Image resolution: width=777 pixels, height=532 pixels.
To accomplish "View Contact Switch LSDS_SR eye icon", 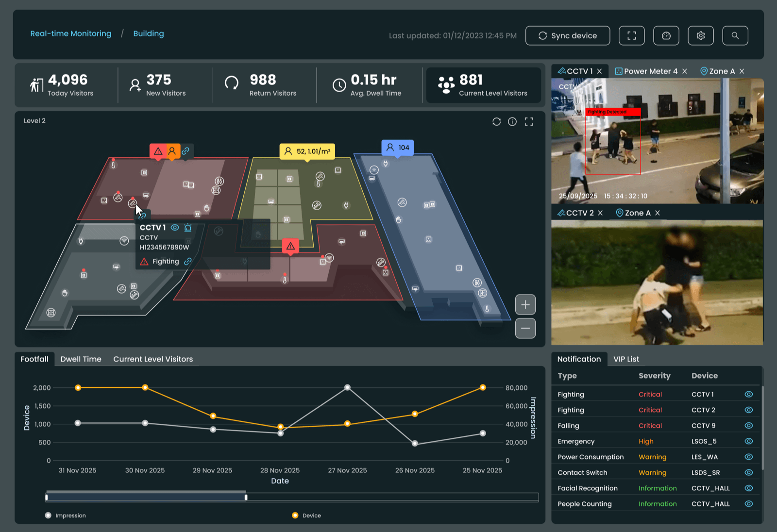I will point(748,472).
